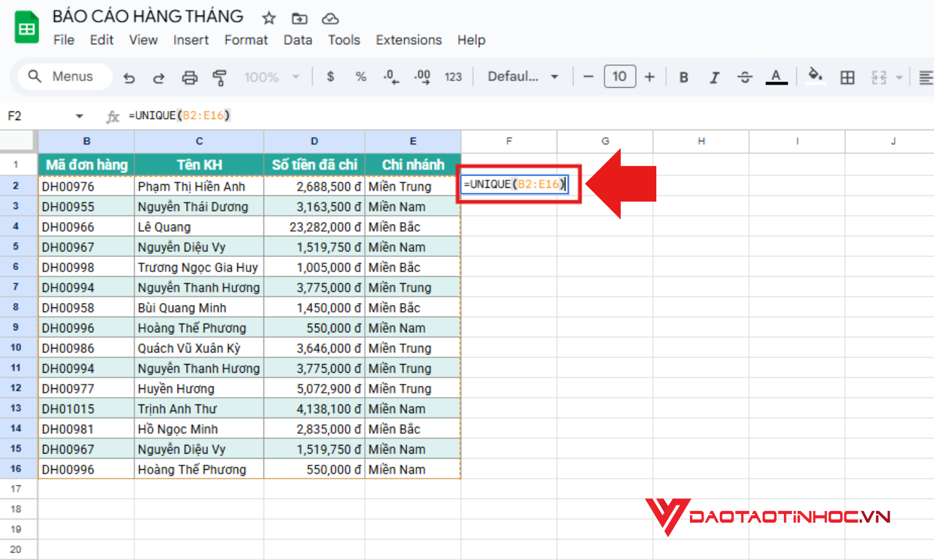934x560 pixels.
Task: Select row 1 header
Action: [16, 165]
